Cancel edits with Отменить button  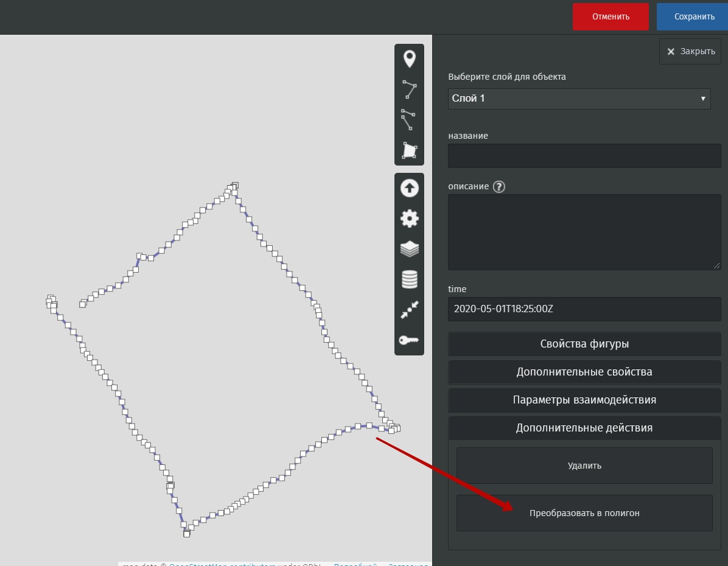[x=611, y=16]
